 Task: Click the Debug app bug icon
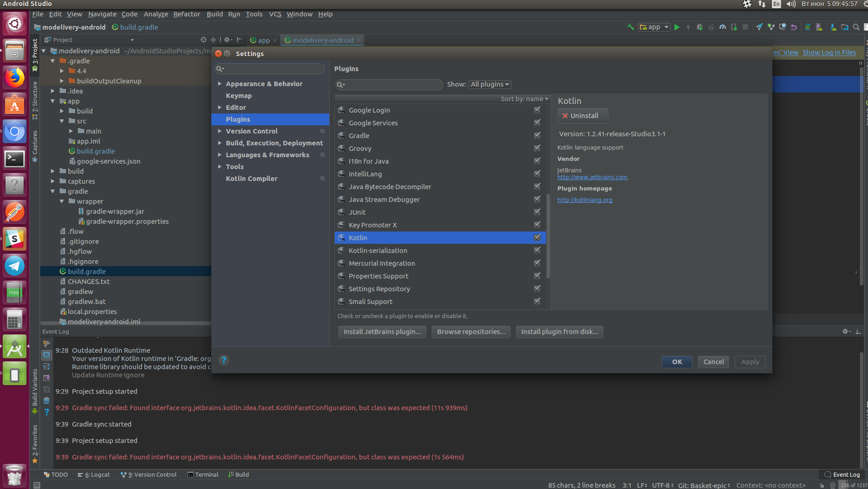point(700,27)
